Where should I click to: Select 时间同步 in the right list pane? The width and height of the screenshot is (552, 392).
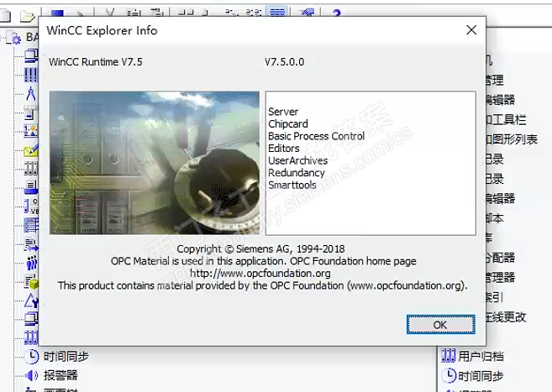click(473, 375)
